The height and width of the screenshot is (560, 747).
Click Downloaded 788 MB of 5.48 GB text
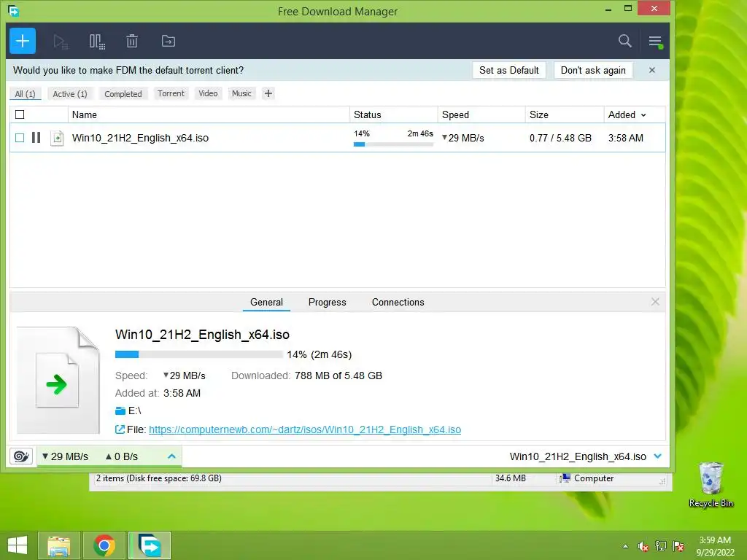307,376
